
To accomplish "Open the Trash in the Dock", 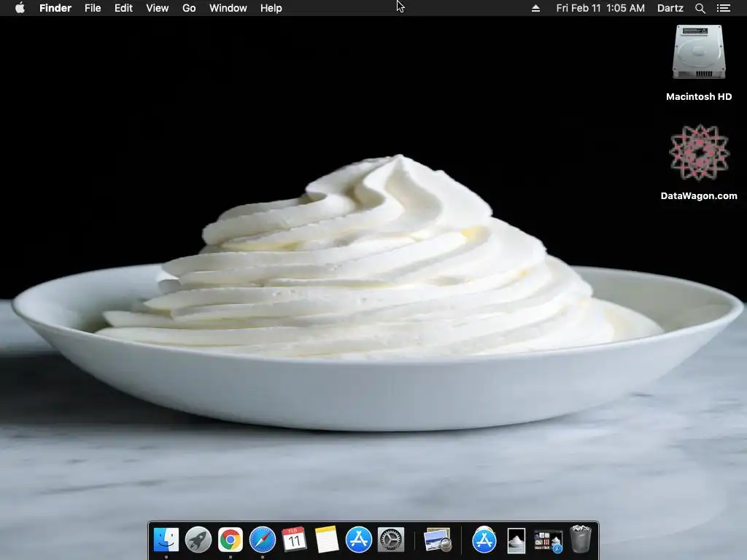I will tap(580, 539).
